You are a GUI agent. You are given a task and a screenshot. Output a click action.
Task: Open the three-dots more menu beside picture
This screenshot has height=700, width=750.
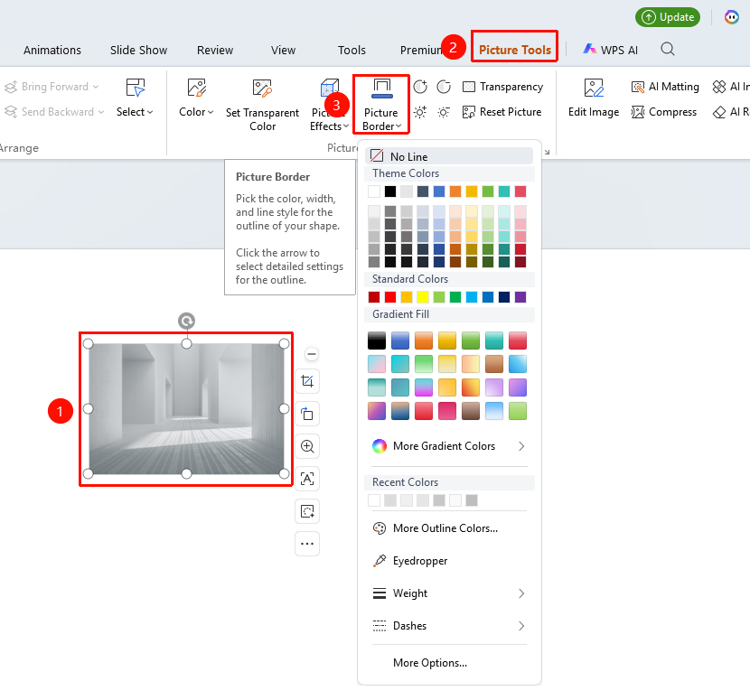point(307,544)
